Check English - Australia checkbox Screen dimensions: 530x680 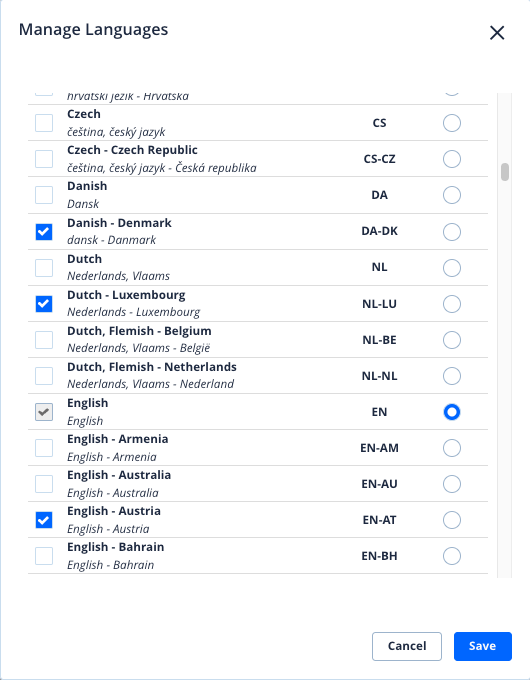44,484
